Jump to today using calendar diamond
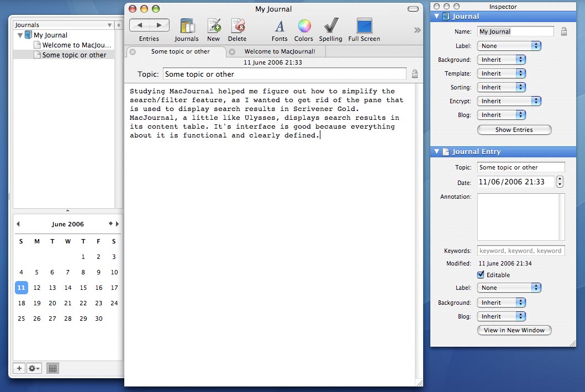 [110, 224]
